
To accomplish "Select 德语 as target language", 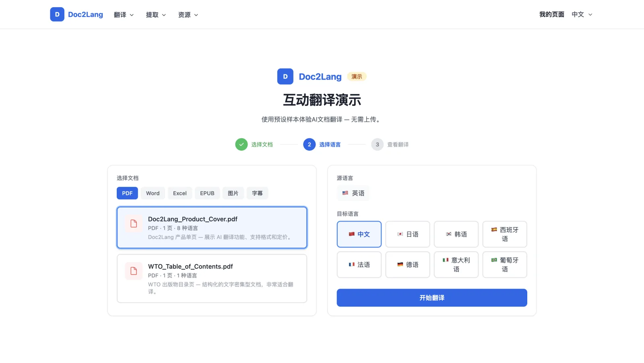I will pos(408,265).
